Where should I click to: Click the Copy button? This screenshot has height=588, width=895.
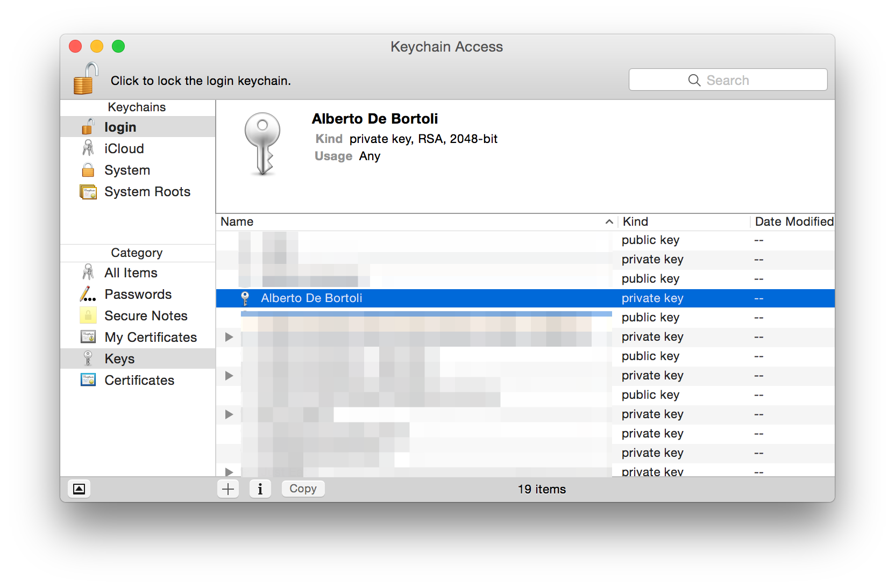click(303, 489)
